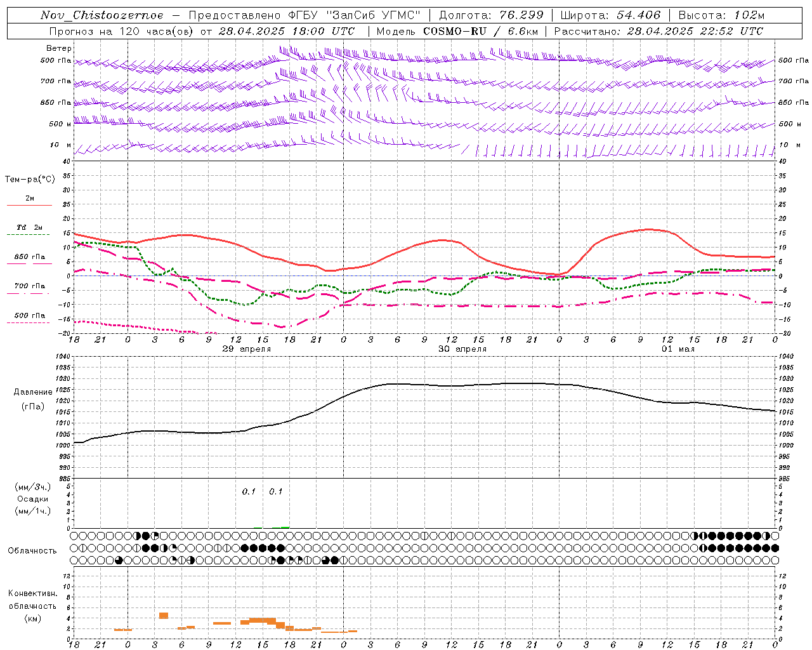Click the '01 мая' date label
Viewport: 812px width, 650px height.
click(678, 349)
